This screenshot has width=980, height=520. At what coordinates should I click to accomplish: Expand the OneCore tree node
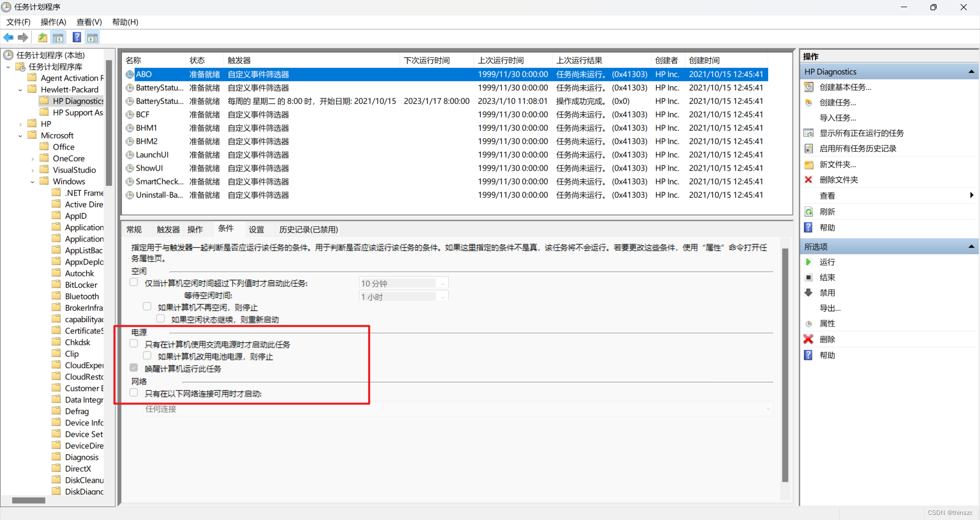[33, 159]
